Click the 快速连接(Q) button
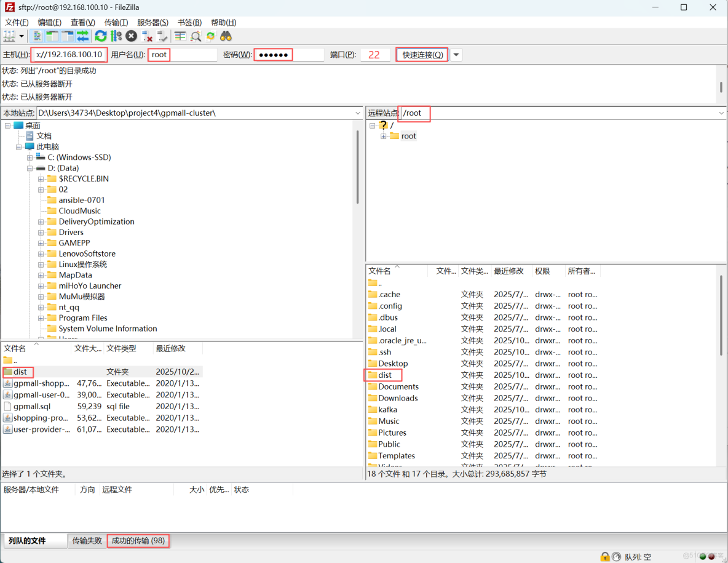Image resolution: width=728 pixels, height=563 pixels. 422,55
